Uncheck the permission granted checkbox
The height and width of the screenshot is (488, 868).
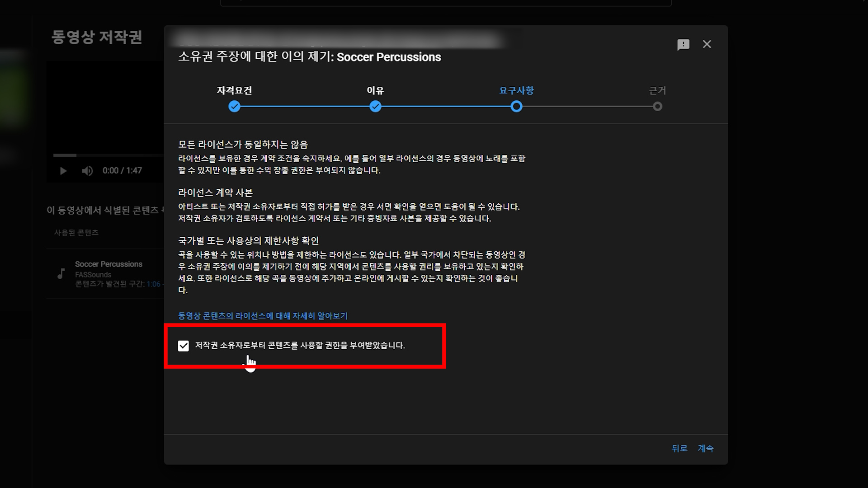click(183, 346)
